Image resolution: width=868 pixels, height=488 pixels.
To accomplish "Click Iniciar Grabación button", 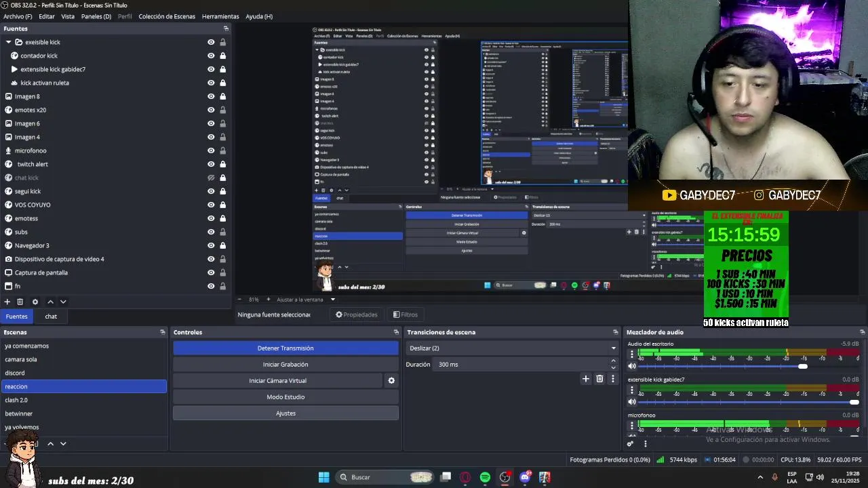I will tap(285, 365).
